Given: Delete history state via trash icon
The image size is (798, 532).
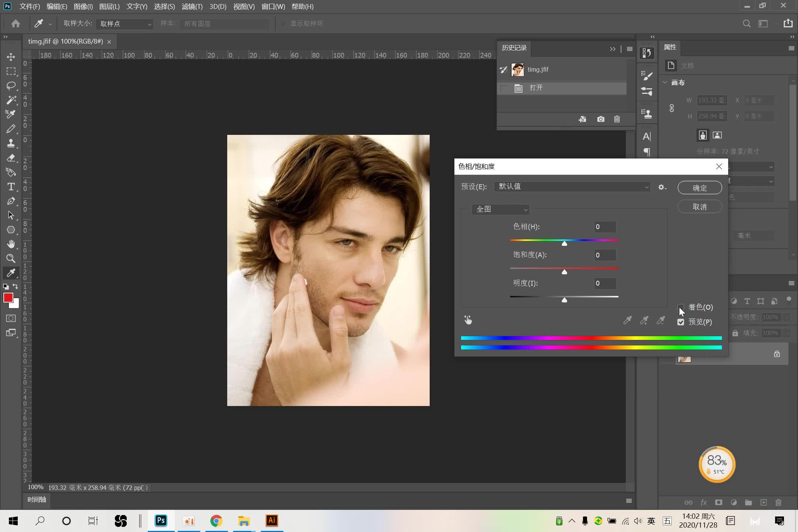Looking at the screenshot, I should point(617,119).
